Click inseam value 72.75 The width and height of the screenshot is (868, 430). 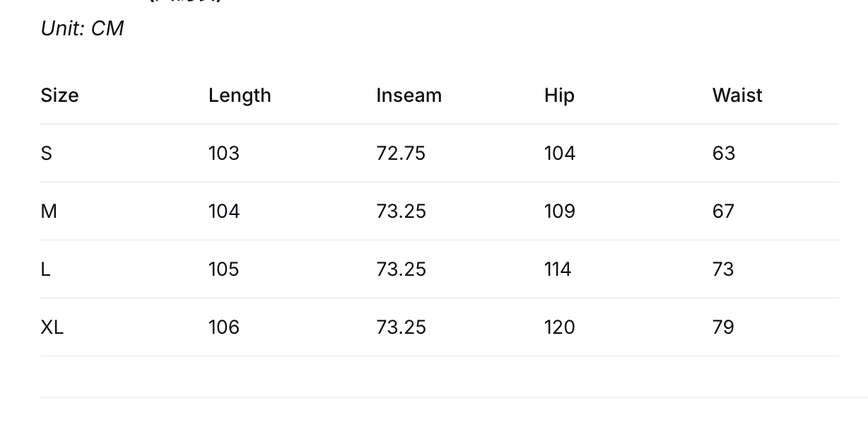tap(401, 153)
